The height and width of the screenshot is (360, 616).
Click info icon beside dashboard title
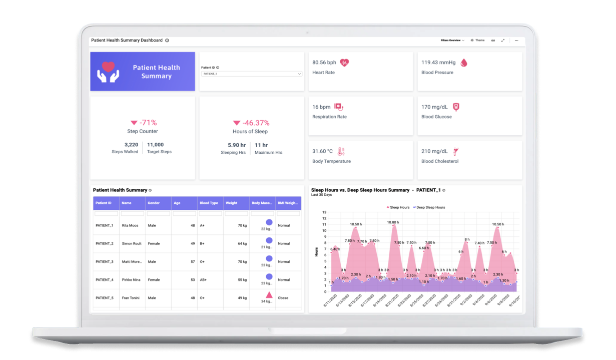pyautogui.click(x=167, y=40)
